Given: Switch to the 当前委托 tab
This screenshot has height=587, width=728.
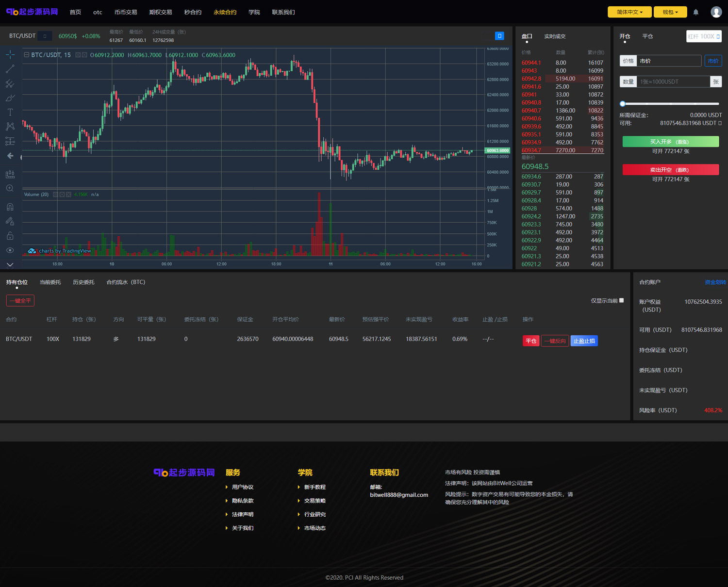Looking at the screenshot, I should (50, 282).
